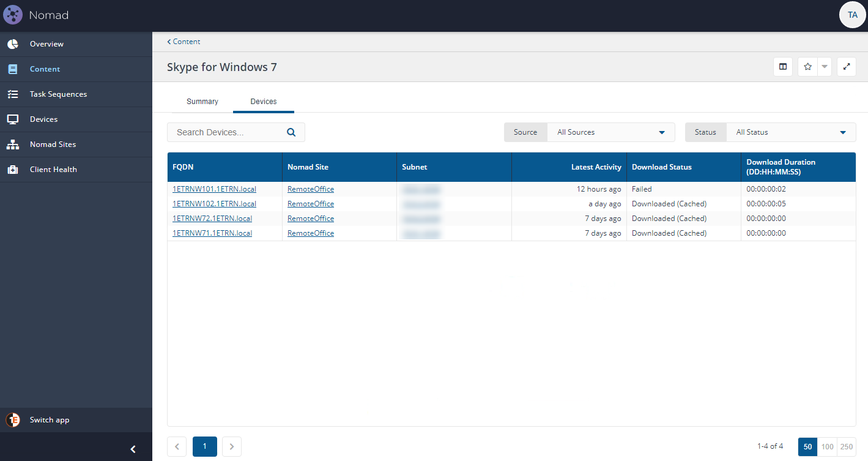The height and width of the screenshot is (461, 868).
Task: Go back via the Content breadcrumb
Action: click(x=184, y=42)
